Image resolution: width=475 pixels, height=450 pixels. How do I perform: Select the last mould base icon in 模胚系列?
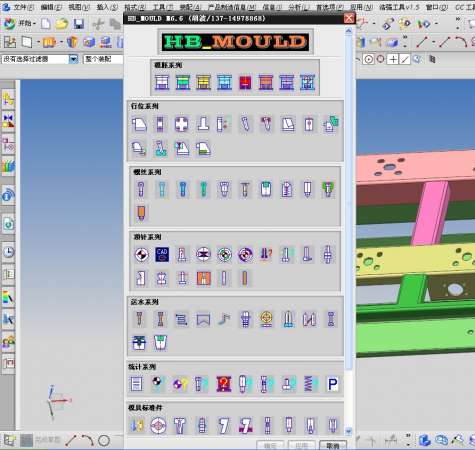pyautogui.click(x=307, y=83)
